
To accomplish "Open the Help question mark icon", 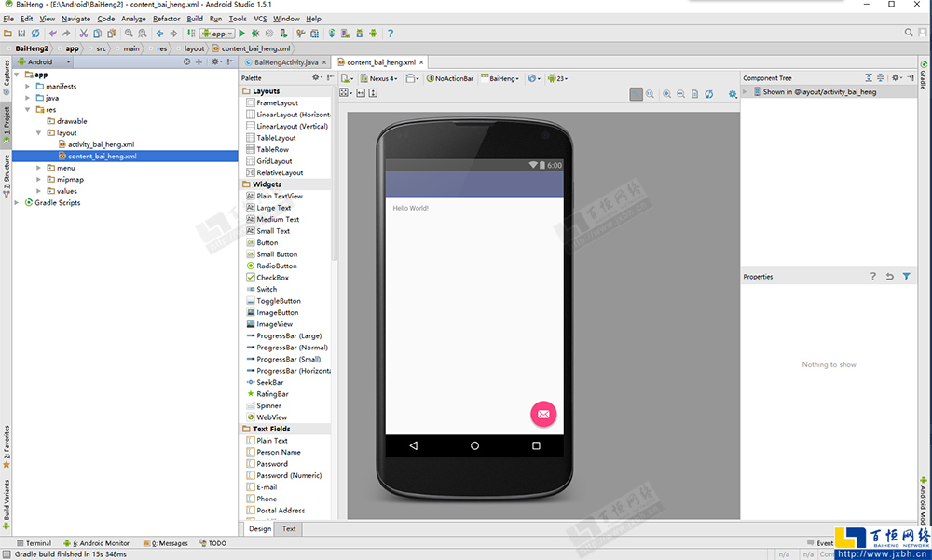I will (x=391, y=34).
